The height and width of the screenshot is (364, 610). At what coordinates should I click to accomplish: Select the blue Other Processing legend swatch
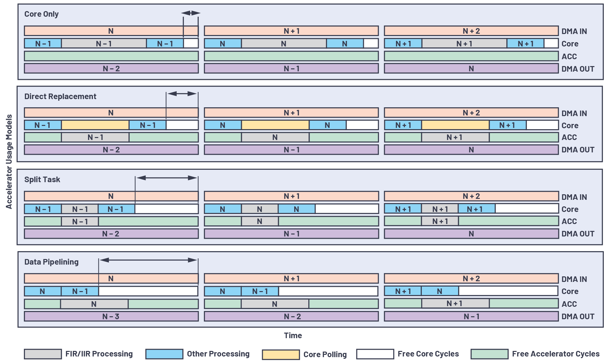coord(164,354)
